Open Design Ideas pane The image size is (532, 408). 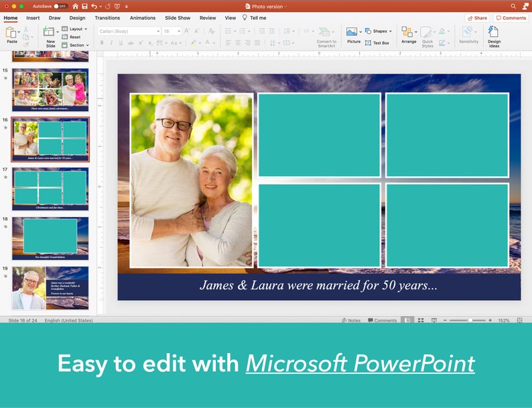(494, 37)
